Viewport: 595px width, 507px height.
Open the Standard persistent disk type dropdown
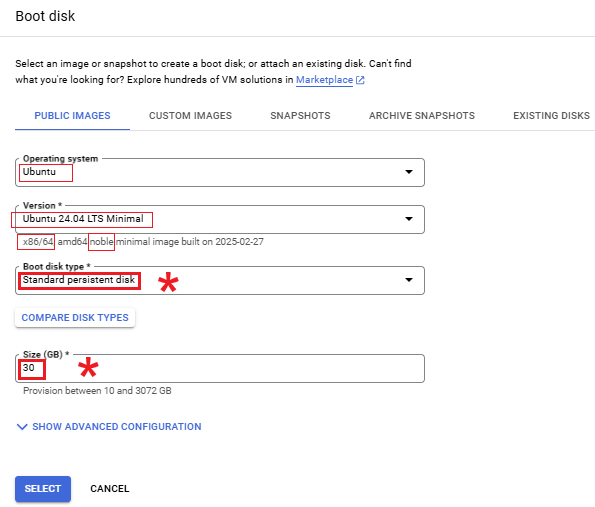pyautogui.click(x=220, y=280)
